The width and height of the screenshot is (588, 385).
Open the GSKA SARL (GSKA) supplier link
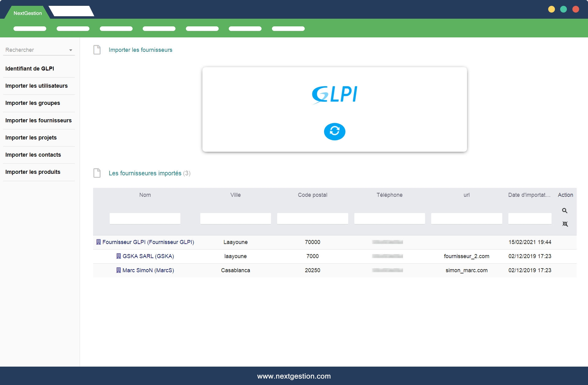click(148, 256)
